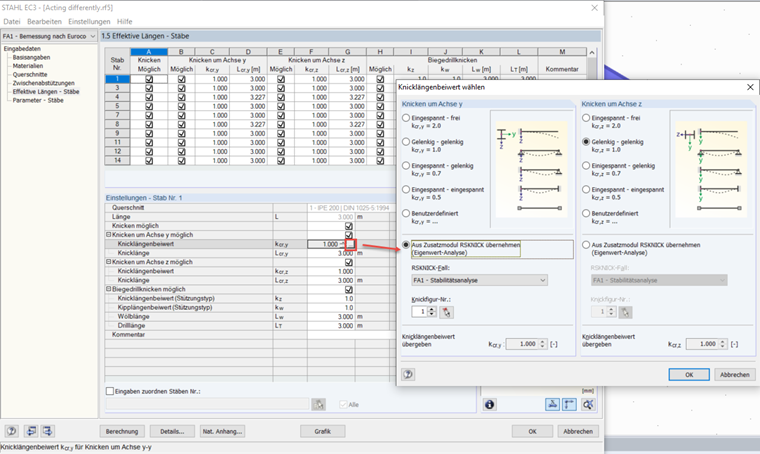Open 'Parameter - Stäbe' in the tree
760x454 pixels.
point(38,100)
